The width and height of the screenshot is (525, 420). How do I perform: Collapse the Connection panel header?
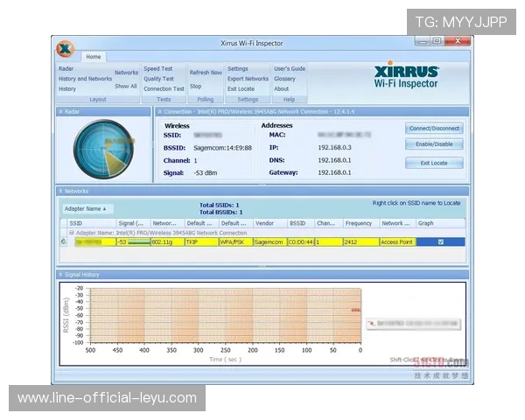point(160,111)
